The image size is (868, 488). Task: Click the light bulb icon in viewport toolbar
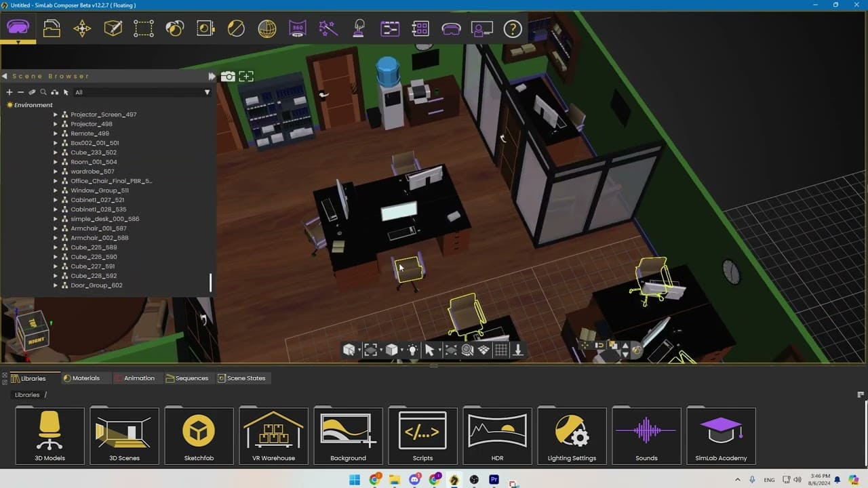412,350
